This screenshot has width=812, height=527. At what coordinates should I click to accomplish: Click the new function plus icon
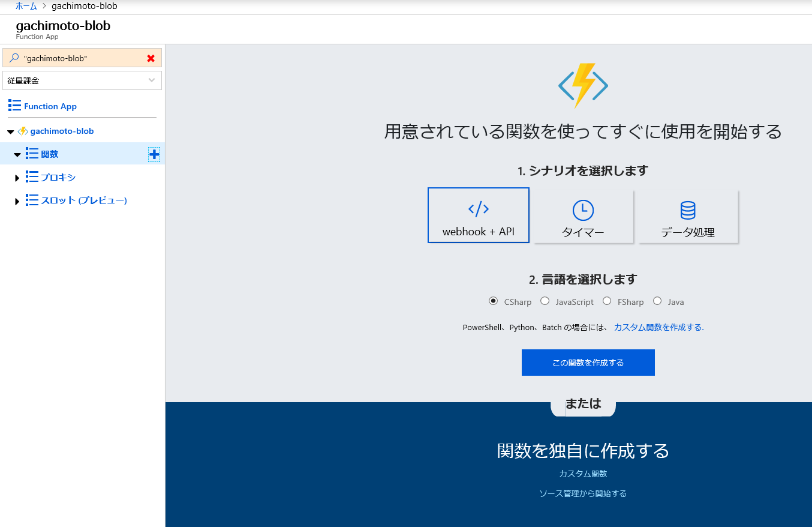[x=154, y=154]
